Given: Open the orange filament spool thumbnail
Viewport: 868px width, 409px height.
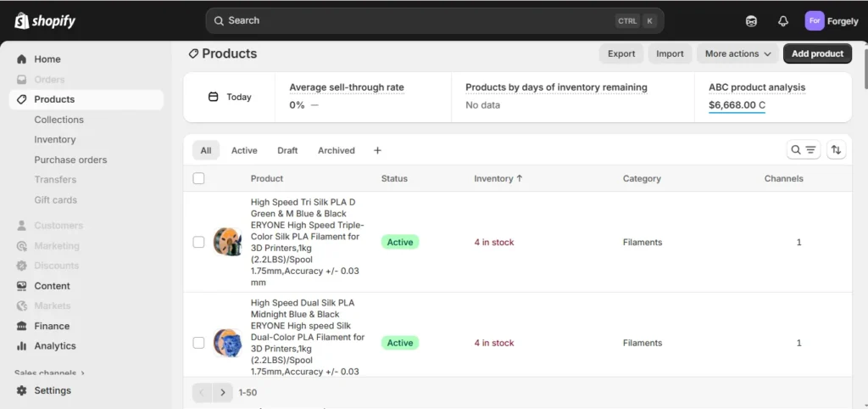Looking at the screenshot, I should click(x=227, y=242).
